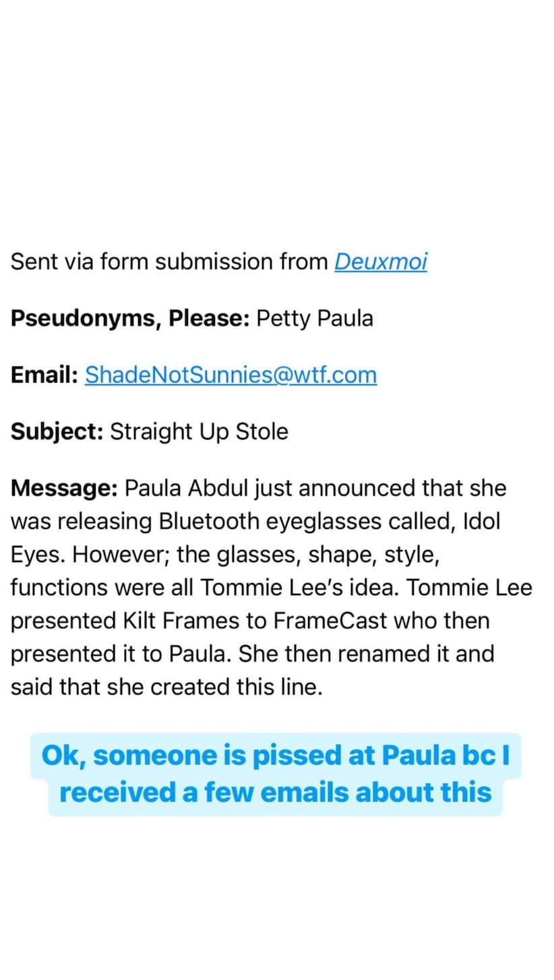Click the 'Sent via form submission from' text
Image resolution: width=554 pixels, height=980 pixels.
pos(169,262)
